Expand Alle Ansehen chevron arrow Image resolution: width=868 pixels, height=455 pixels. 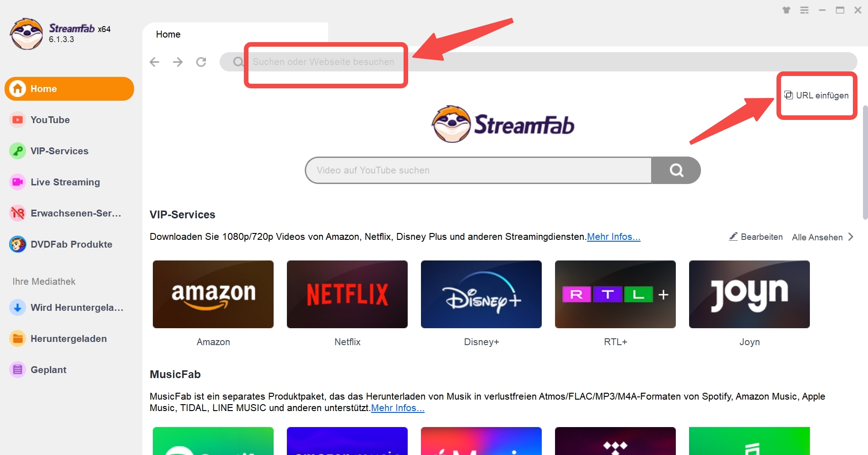click(851, 237)
